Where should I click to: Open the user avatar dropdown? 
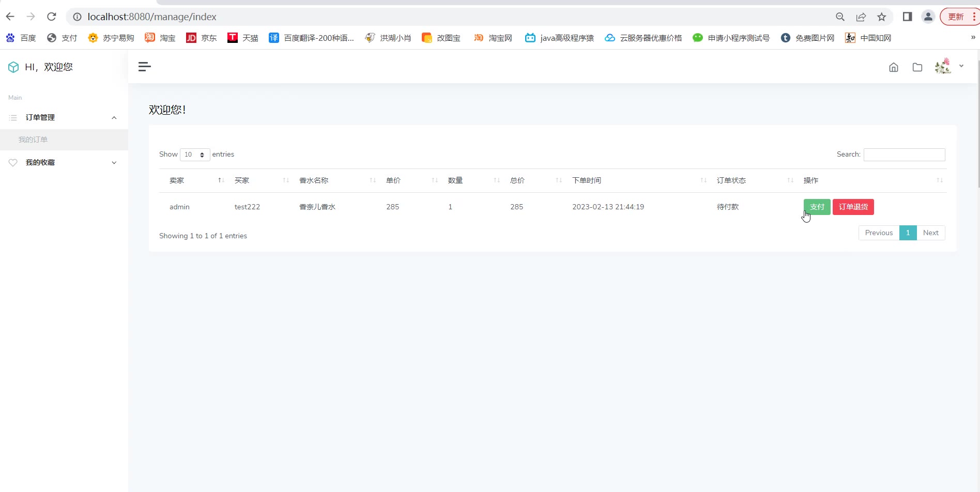tap(949, 67)
